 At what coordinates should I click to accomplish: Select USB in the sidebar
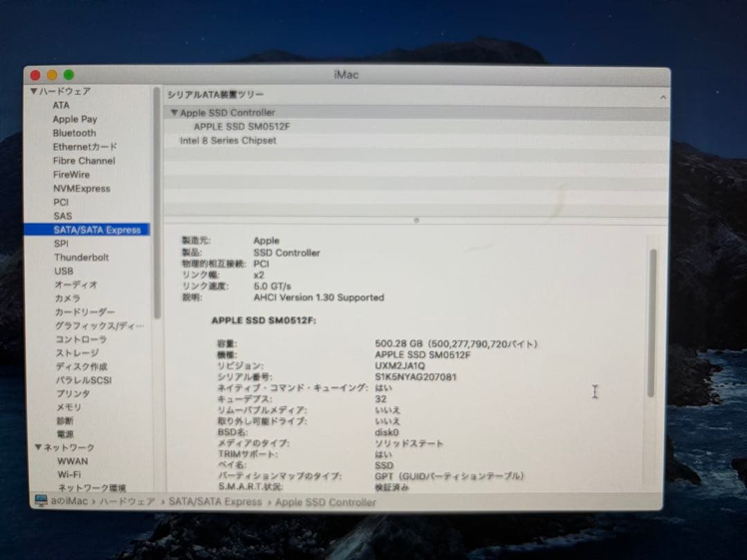point(64,271)
